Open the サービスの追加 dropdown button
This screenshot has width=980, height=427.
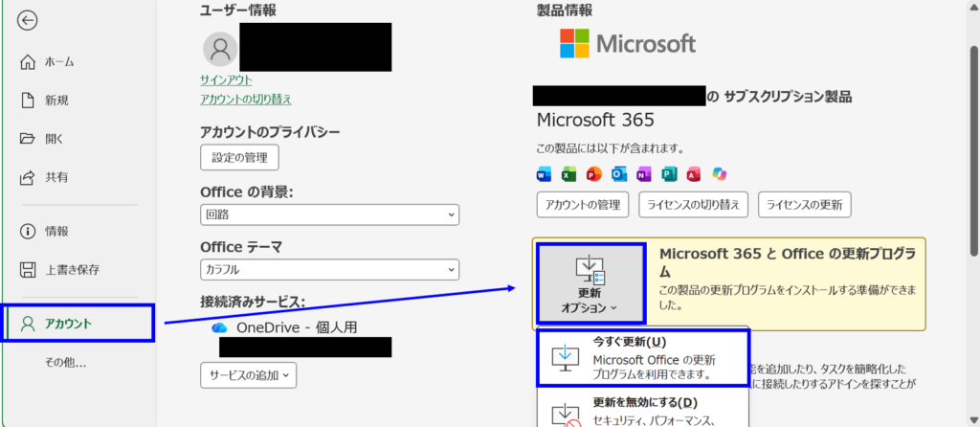coord(248,375)
